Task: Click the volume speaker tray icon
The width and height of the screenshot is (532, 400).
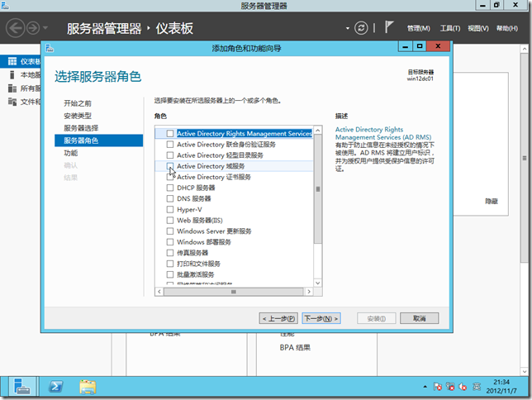Action: 463,387
